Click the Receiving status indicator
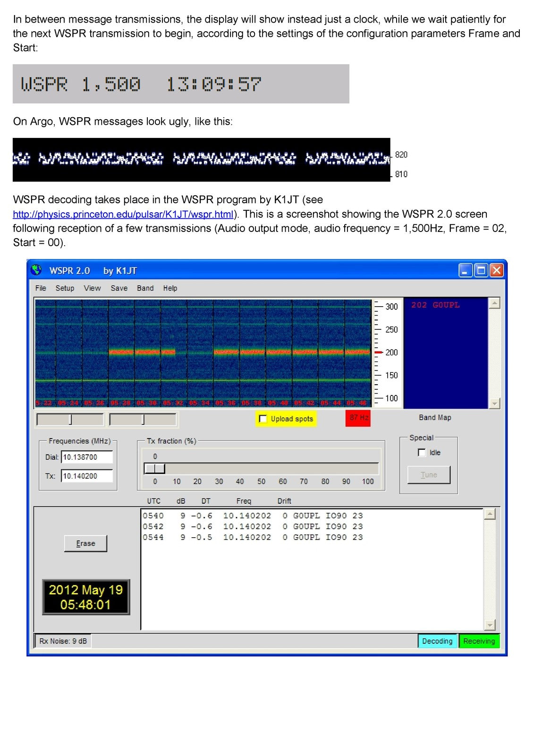This screenshot has height=756, width=534. click(x=479, y=641)
